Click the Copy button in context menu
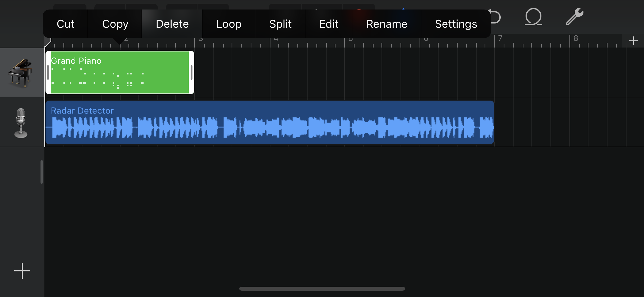Screen dimensions: 644x297 pos(116,23)
